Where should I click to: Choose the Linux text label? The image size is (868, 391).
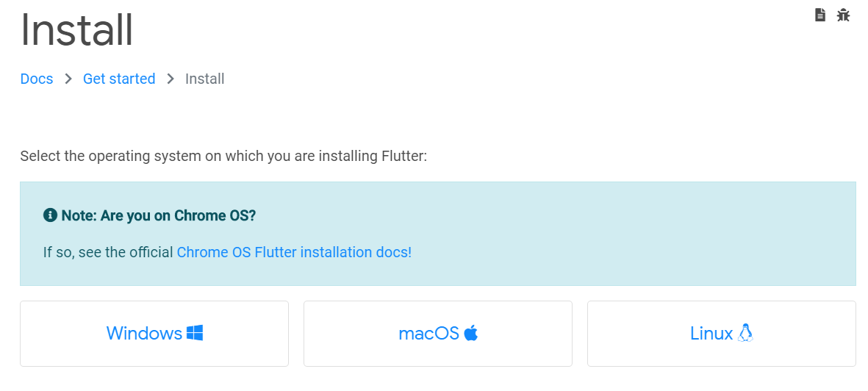[x=711, y=333]
